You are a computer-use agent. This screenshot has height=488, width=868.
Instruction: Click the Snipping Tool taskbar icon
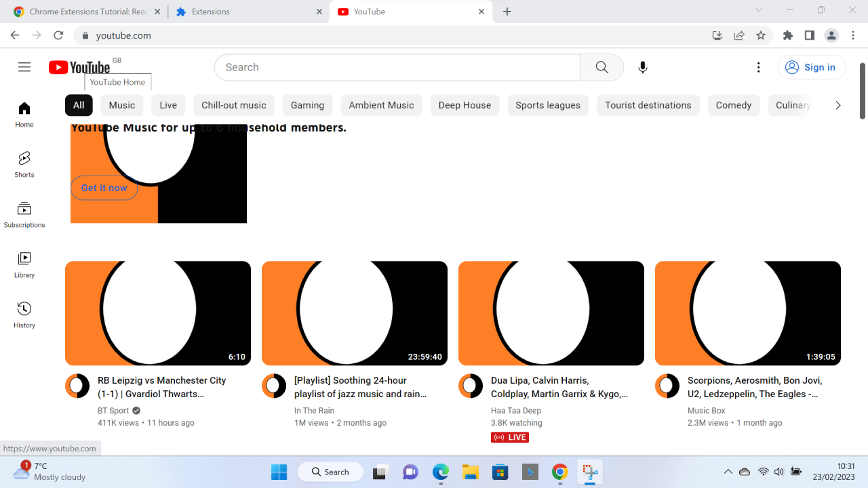coord(590,472)
